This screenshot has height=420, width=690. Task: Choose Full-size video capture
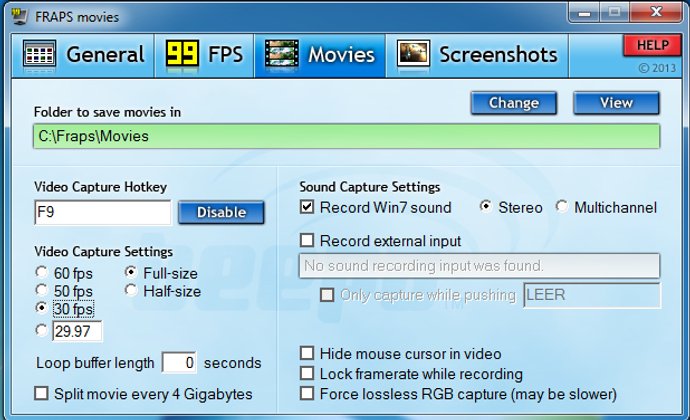coord(131,272)
